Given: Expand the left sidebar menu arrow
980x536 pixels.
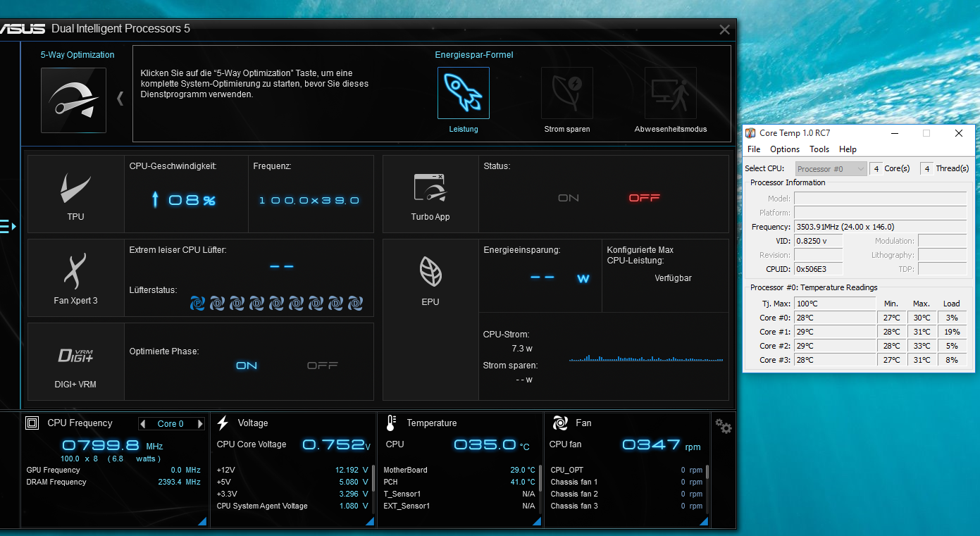Looking at the screenshot, I should (8, 226).
